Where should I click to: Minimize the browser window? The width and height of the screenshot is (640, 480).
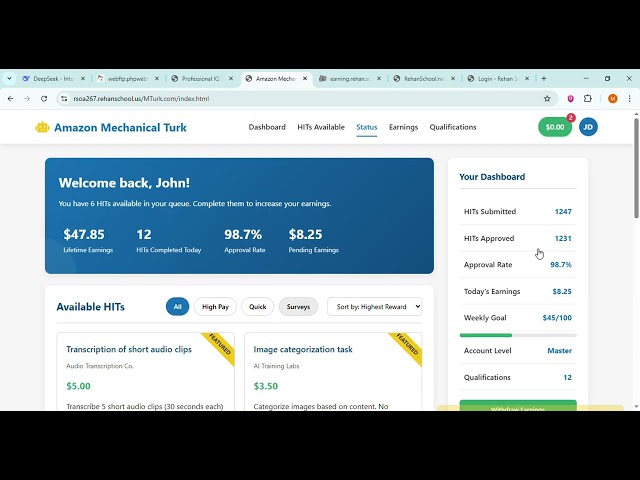point(586,78)
